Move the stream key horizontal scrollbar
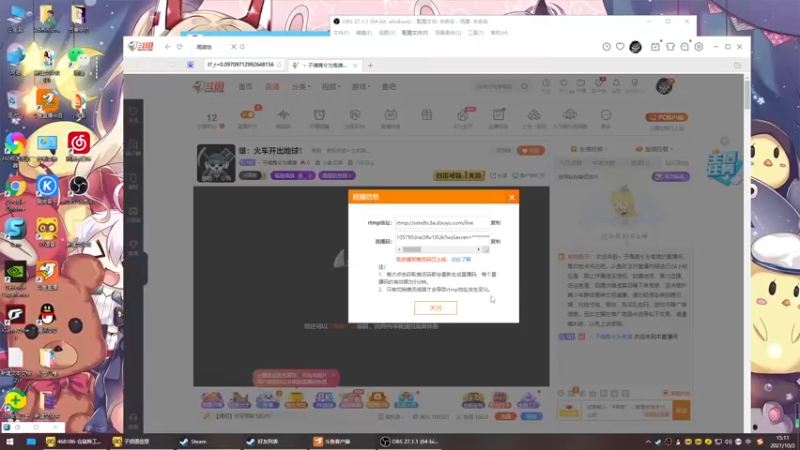Viewport: 800px width, 450px height. click(412, 249)
